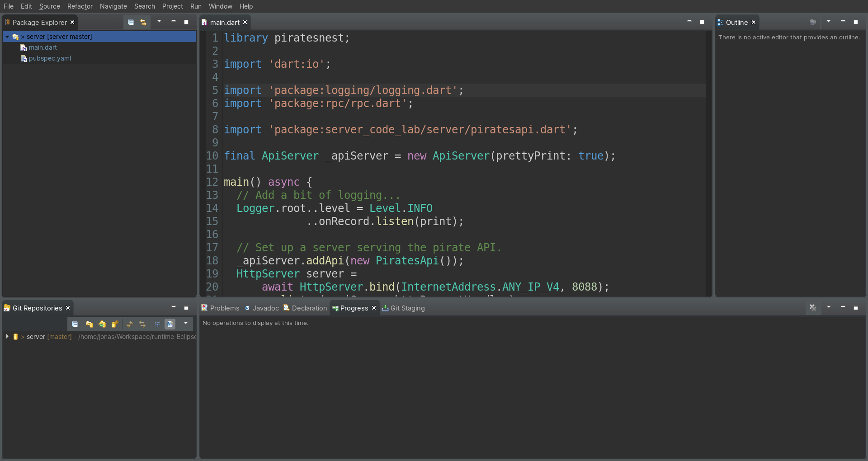Switch to the Problems tab

tap(224, 308)
